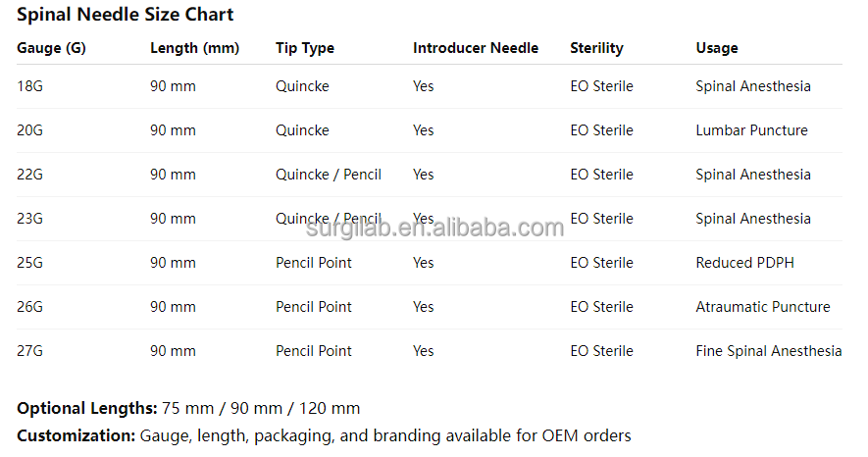This screenshot has width=868, height=457.
Task: Click the Gauge (G) column header
Action: pos(51,48)
